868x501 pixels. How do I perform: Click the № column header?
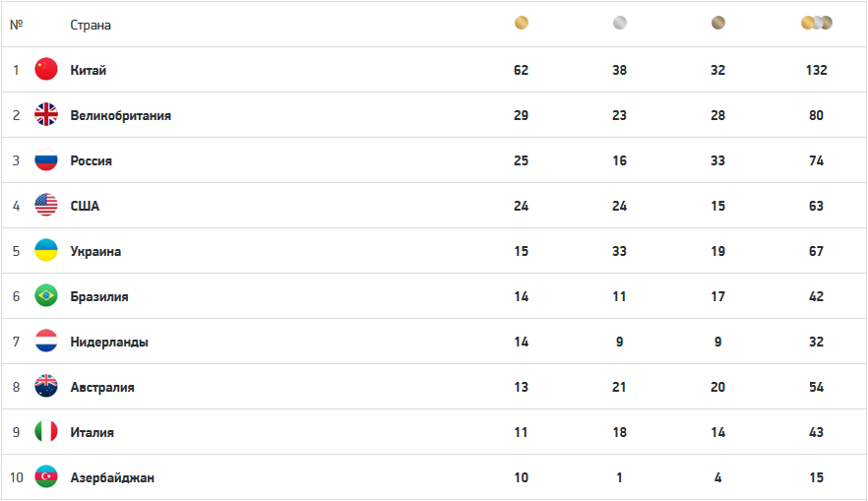(x=16, y=25)
